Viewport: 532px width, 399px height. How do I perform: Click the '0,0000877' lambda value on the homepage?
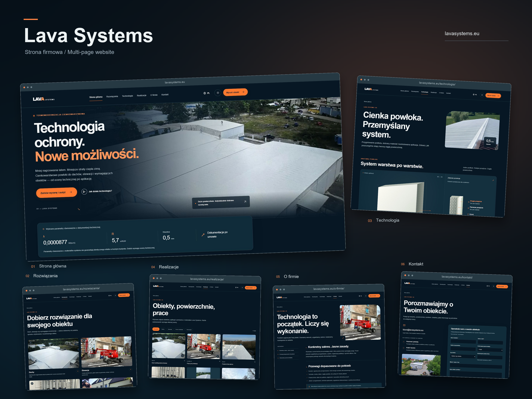[x=55, y=243]
